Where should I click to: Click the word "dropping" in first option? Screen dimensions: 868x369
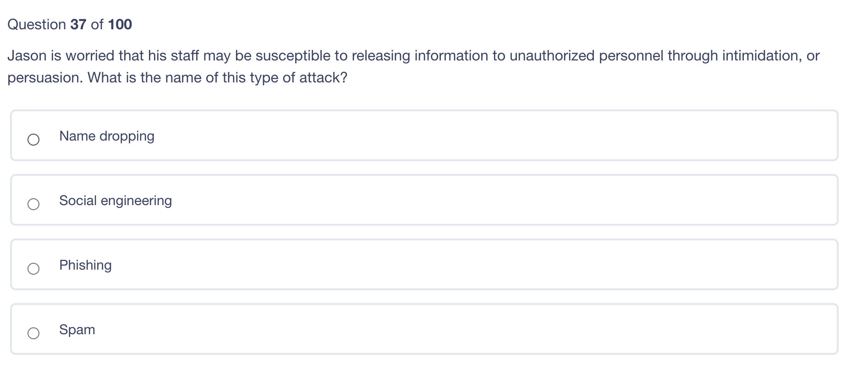click(x=127, y=136)
